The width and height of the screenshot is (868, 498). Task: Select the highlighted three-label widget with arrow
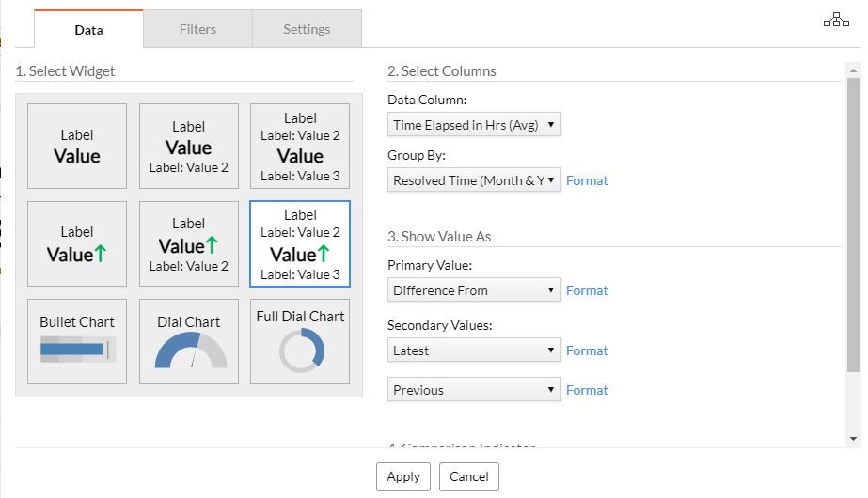pyautogui.click(x=300, y=243)
